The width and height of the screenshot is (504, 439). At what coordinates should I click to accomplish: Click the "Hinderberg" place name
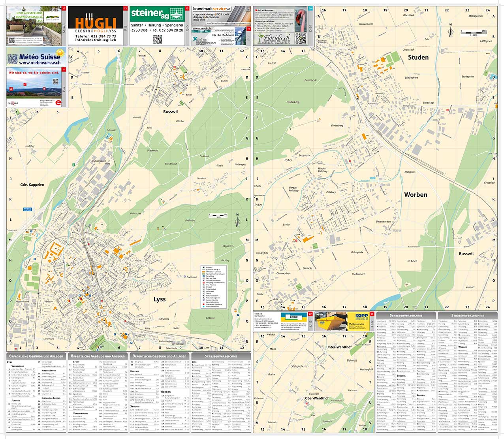293,102
